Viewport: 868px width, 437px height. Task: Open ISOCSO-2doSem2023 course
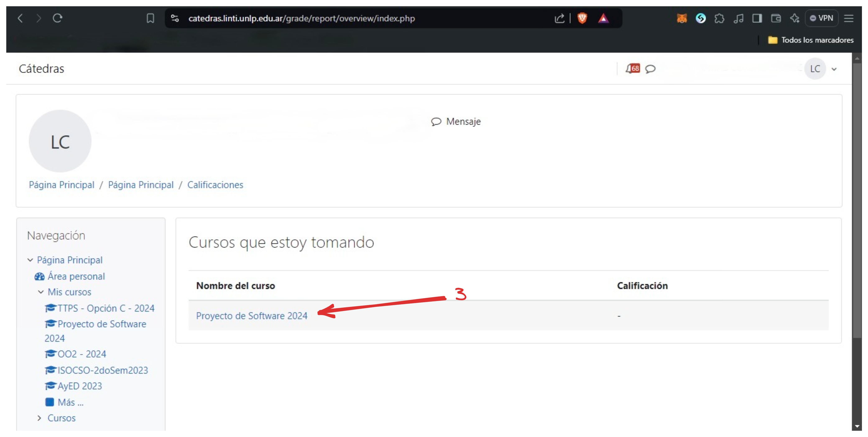[x=103, y=370]
